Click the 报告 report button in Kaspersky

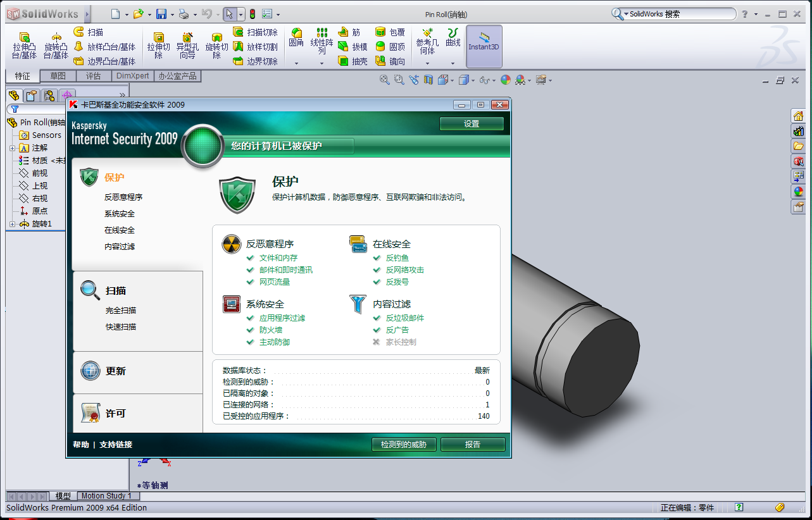(473, 445)
